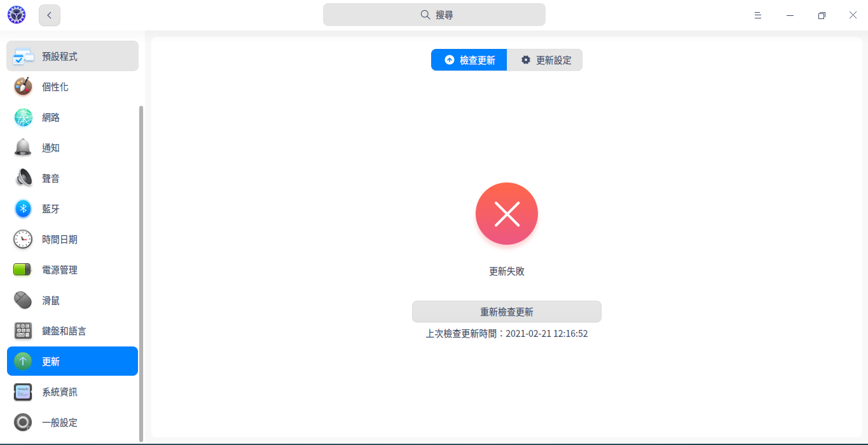
Task: Click the search magnifier icon
Action: point(425,15)
